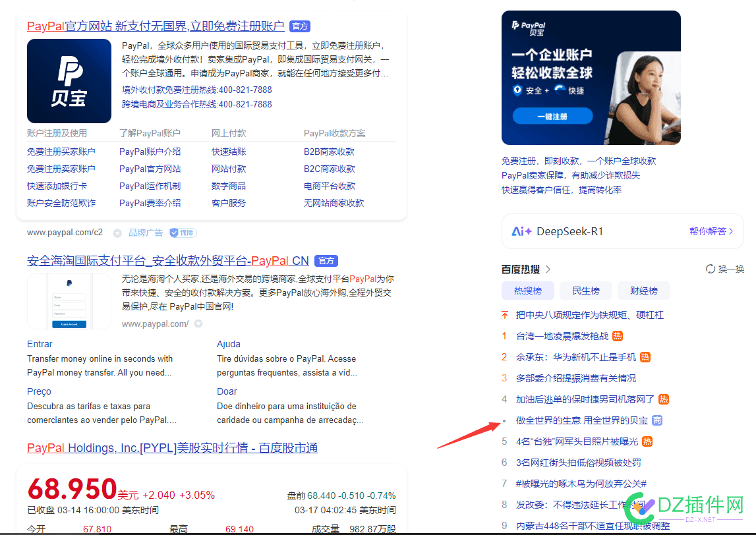Image resolution: width=756 pixels, height=535 pixels.
Task: Click the 官方 badge beside PayPal官方网站 title
Action: [300, 26]
